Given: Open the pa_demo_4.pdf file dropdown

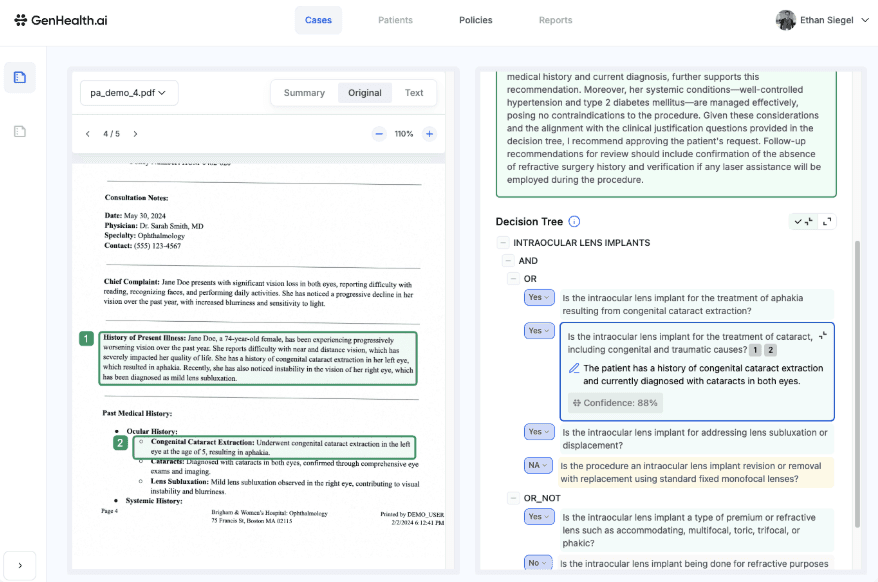Looking at the screenshot, I should (x=129, y=93).
